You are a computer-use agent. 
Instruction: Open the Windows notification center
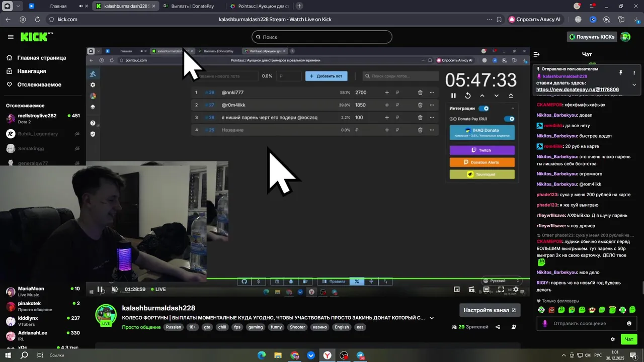tap(633, 355)
